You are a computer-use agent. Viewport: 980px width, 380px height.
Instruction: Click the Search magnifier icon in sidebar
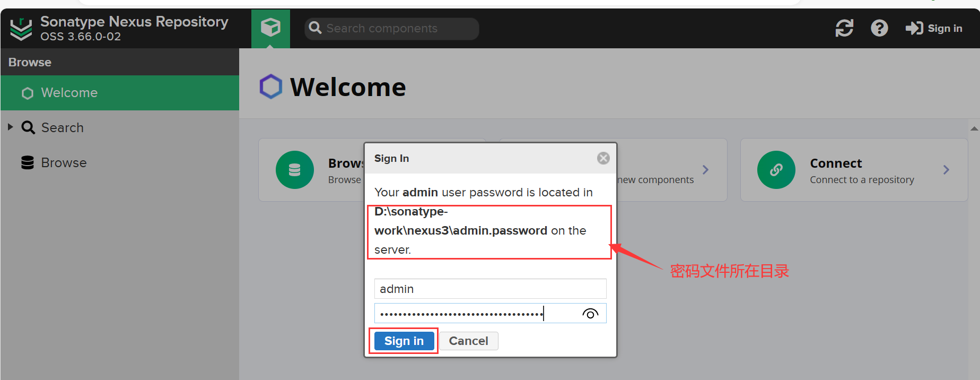point(28,128)
